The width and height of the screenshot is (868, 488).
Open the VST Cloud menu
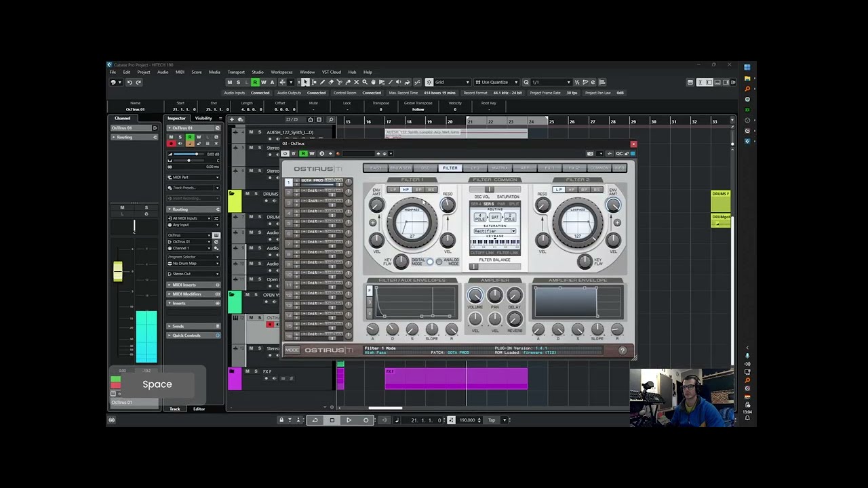tap(332, 72)
